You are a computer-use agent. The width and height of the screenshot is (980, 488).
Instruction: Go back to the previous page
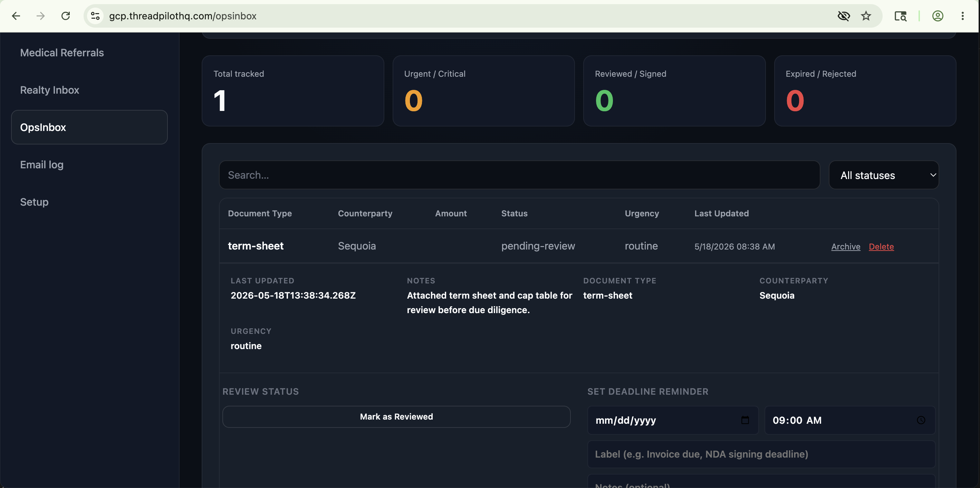16,16
